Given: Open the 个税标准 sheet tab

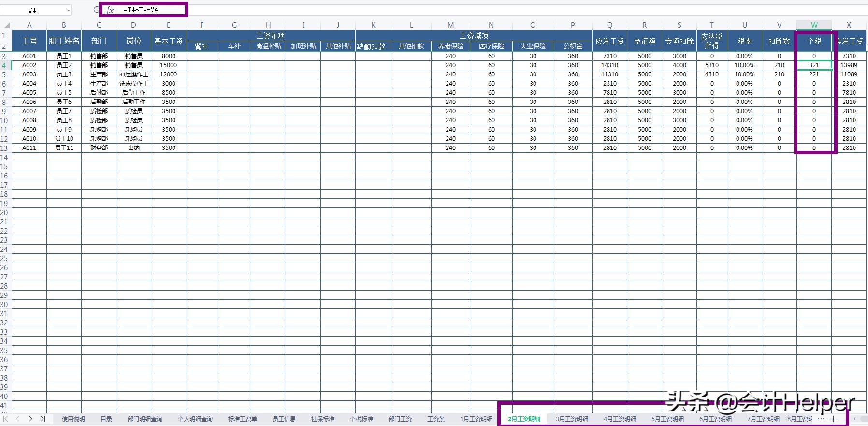Looking at the screenshot, I should click(x=362, y=419).
